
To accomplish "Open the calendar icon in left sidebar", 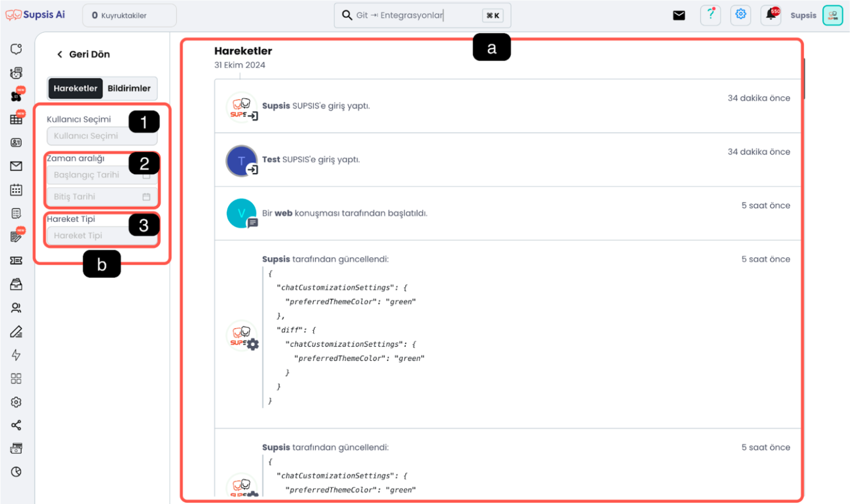I will [16, 190].
